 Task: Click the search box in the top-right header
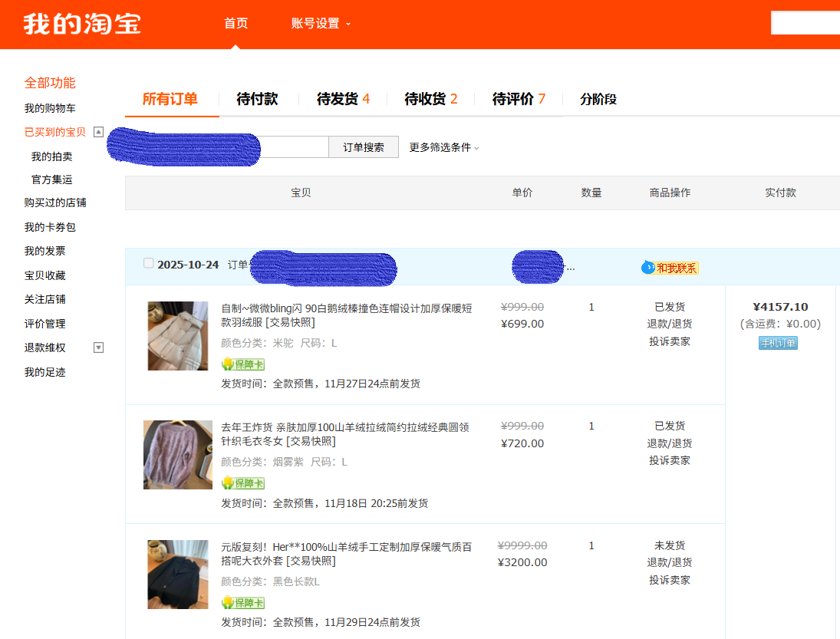pyautogui.click(x=805, y=23)
